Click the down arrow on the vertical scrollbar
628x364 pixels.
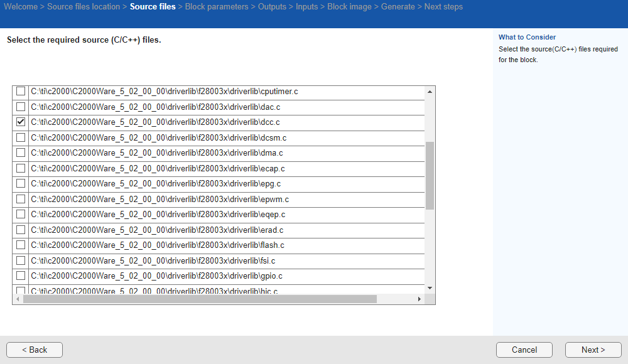tap(430, 287)
